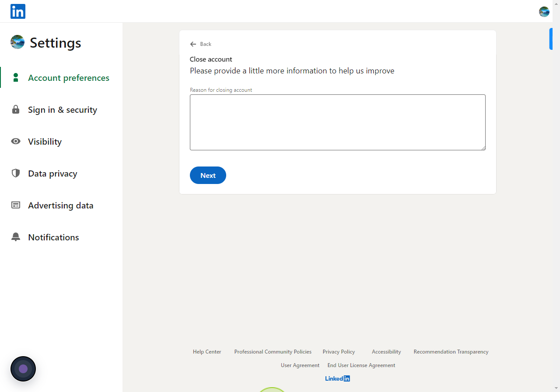The image size is (560, 392).
Task: Open Advertising data settings
Action: pos(61,205)
